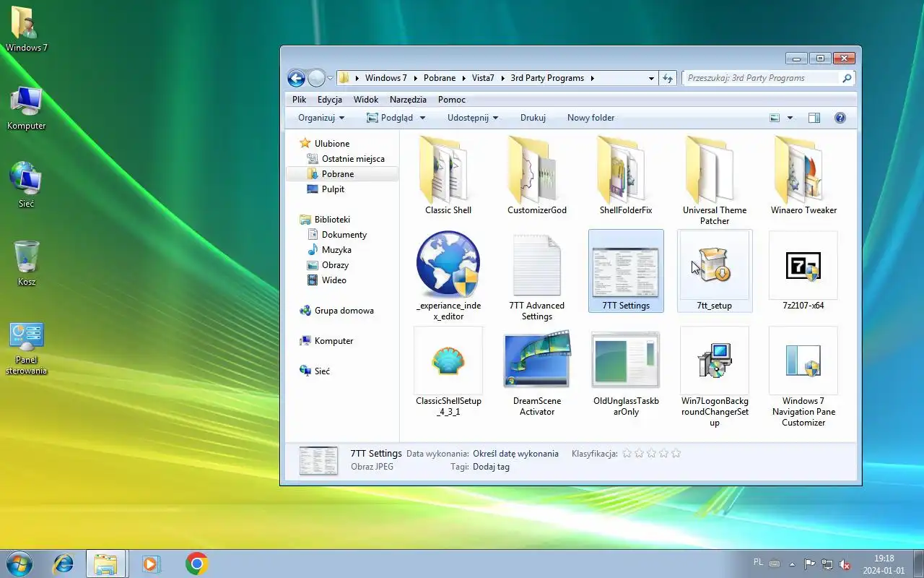The height and width of the screenshot is (578, 924).
Task: Select the 7TT Settings image file
Action: click(x=626, y=270)
